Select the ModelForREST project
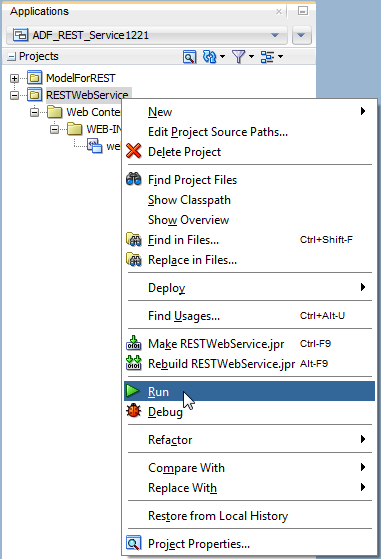The width and height of the screenshot is (381, 559). [81, 78]
